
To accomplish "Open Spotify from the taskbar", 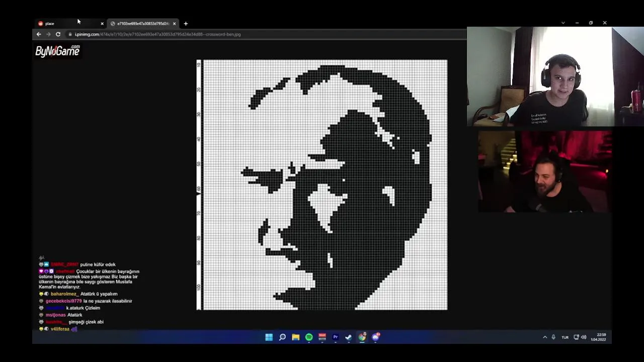I will pyautogui.click(x=309, y=337).
